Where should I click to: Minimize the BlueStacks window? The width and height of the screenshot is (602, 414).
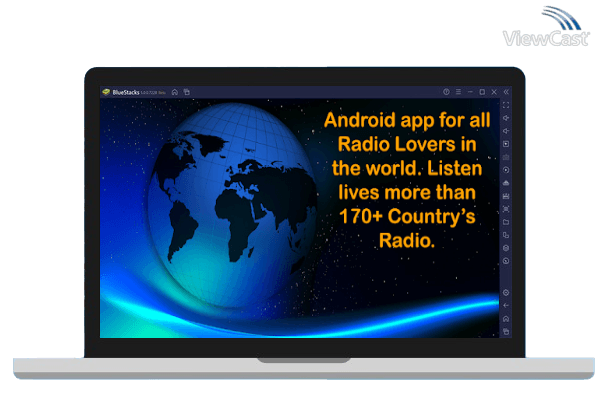coord(470,92)
